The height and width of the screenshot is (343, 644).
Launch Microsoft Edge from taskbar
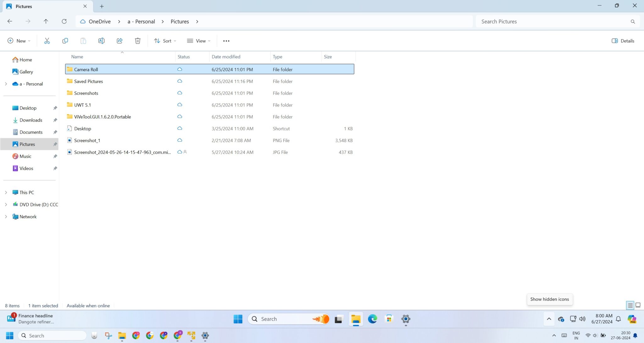[372, 319]
